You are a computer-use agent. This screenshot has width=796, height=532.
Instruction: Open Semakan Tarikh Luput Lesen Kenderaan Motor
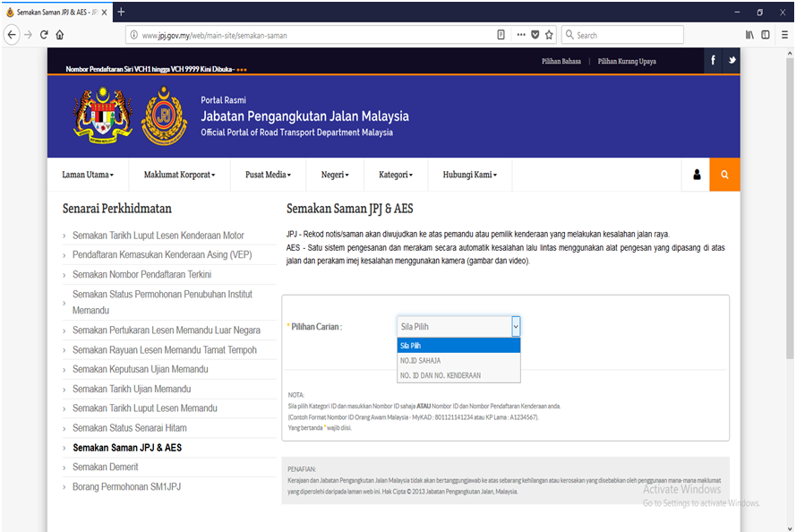pos(158,236)
